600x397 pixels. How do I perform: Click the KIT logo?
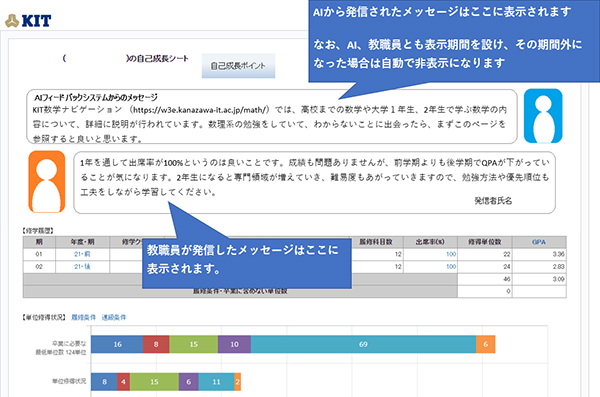coord(28,21)
